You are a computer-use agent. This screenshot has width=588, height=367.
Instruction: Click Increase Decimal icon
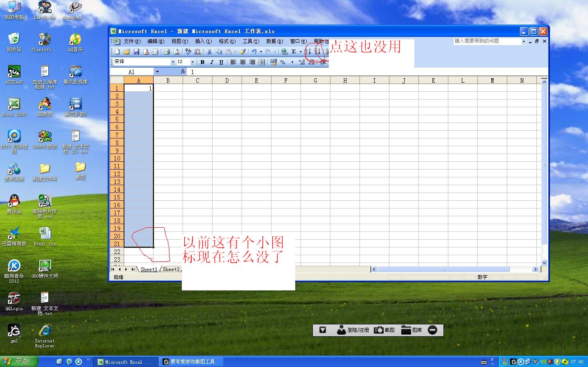pos(301,62)
